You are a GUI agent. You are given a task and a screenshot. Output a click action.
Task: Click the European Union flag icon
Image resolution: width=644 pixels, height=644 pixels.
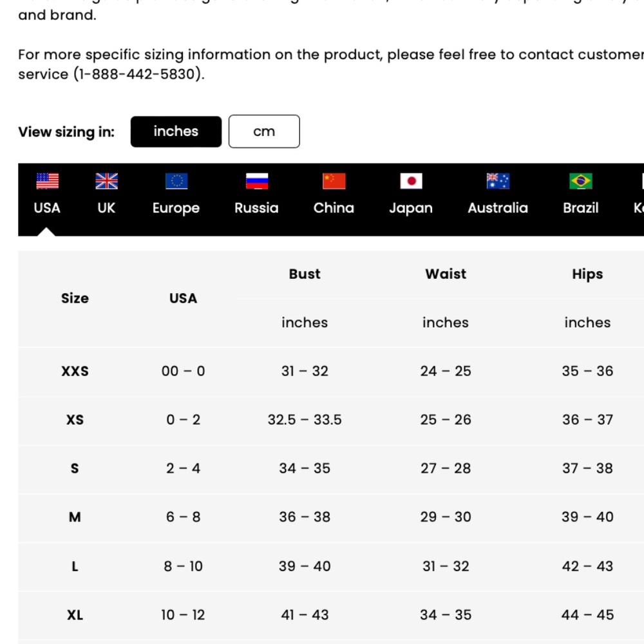[x=176, y=181]
